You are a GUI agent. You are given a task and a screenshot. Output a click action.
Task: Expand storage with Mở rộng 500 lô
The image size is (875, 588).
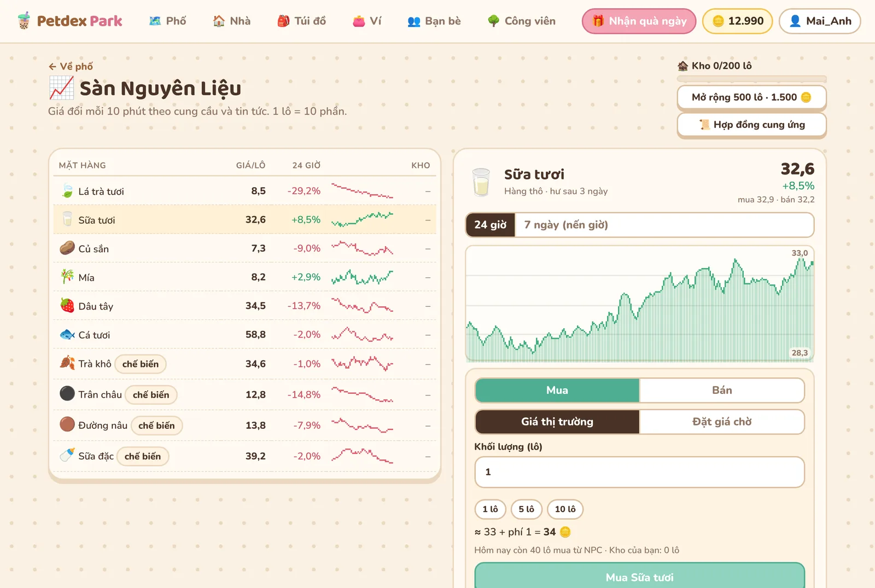tap(751, 97)
